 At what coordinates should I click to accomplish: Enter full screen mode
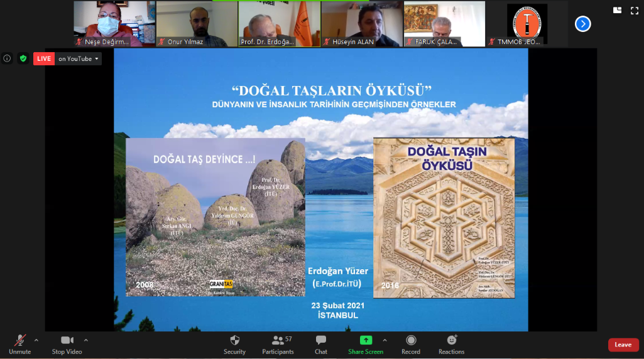pyautogui.click(x=635, y=11)
